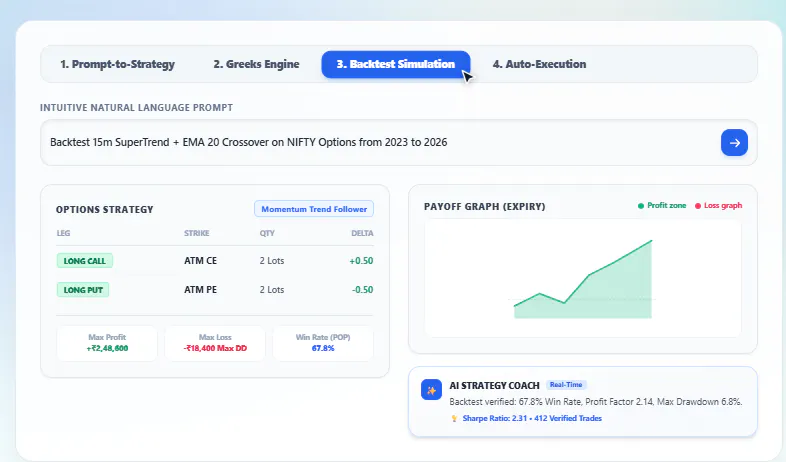The image size is (786, 462).
Task: Click the red Loss graph legend dot
Action: (697, 206)
